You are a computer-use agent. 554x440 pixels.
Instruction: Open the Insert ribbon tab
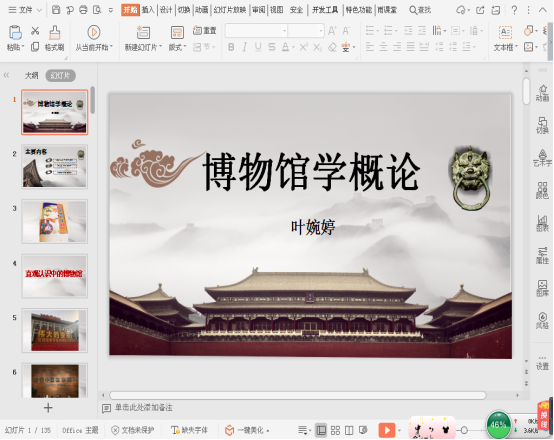coord(148,10)
